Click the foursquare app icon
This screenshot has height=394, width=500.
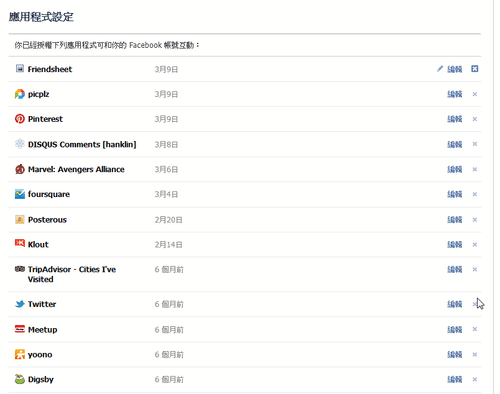point(20,194)
